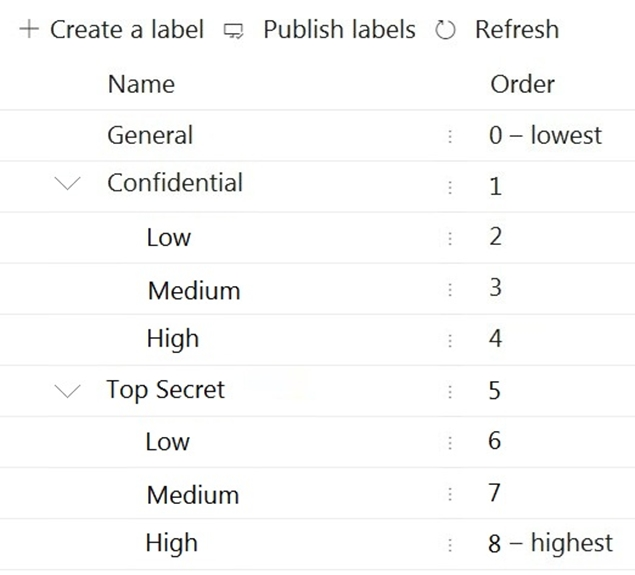The height and width of the screenshot is (575, 635).
Task: Open more options for Confidential Medium label
Action: (450, 290)
